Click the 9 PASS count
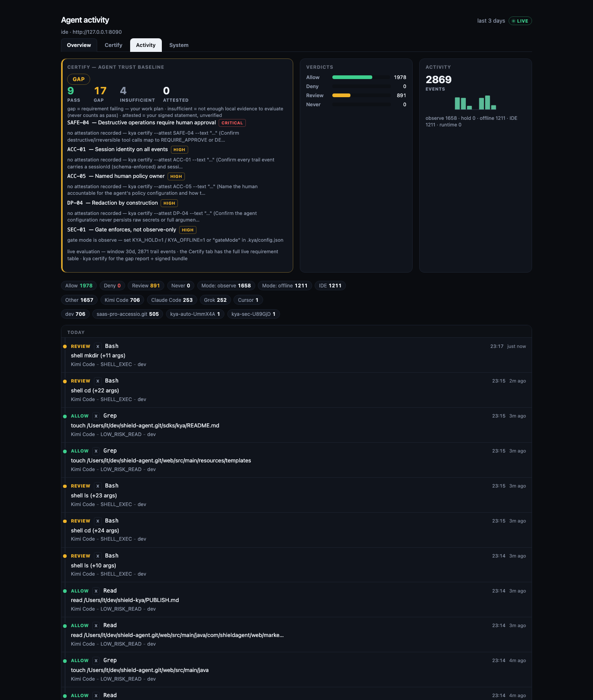The image size is (593, 700). tap(74, 94)
